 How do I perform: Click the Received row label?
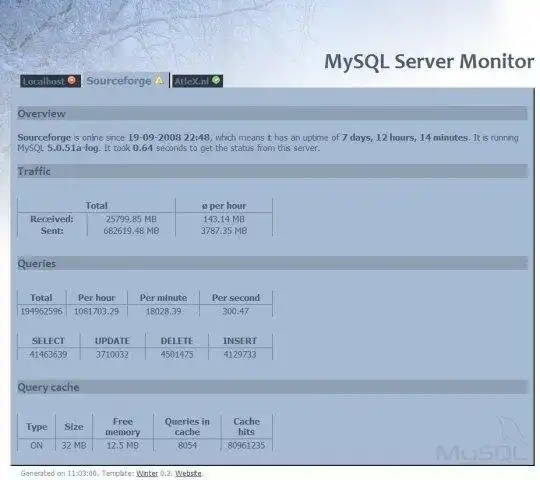(52, 219)
